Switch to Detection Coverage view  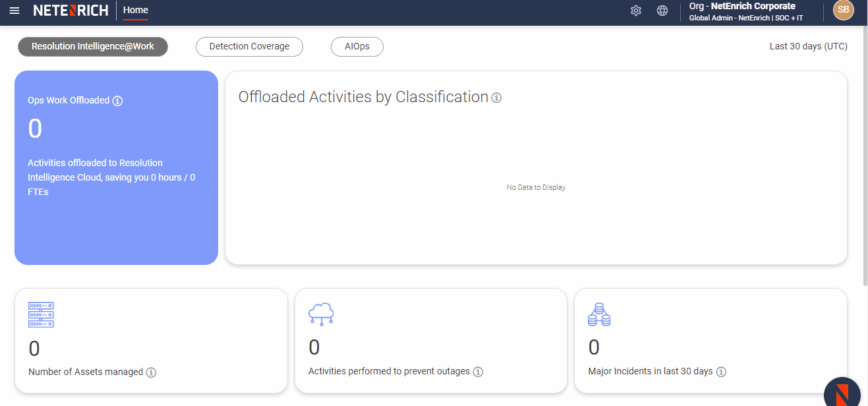[249, 47]
